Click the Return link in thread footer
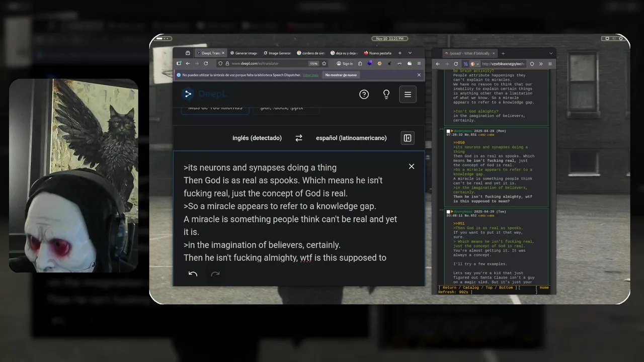The height and width of the screenshot is (362, 644). pos(449,288)
